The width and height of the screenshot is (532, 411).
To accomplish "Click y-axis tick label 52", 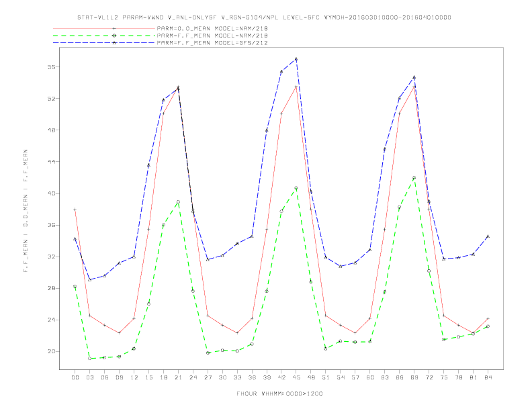I will [51, 99].
